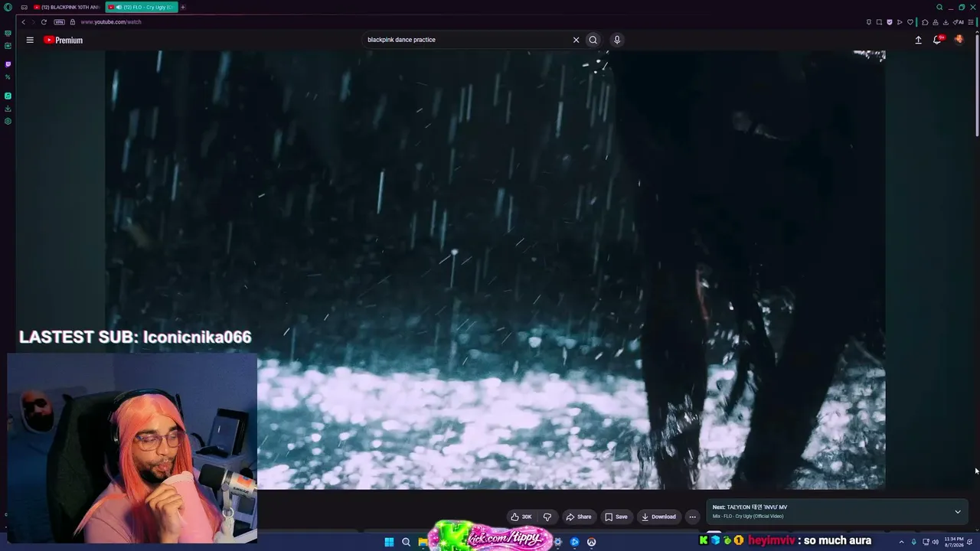Edit the YouTube search field text

467,40
